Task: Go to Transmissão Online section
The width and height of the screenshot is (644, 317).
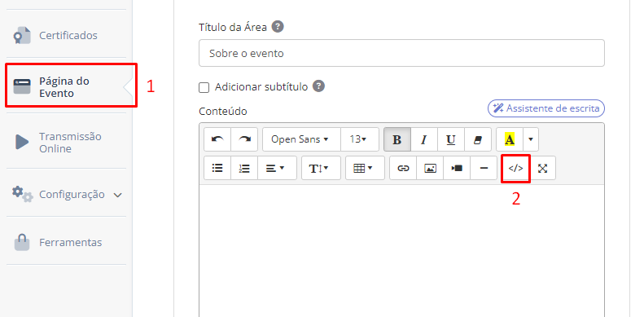Action: click(x=67, y=143)
